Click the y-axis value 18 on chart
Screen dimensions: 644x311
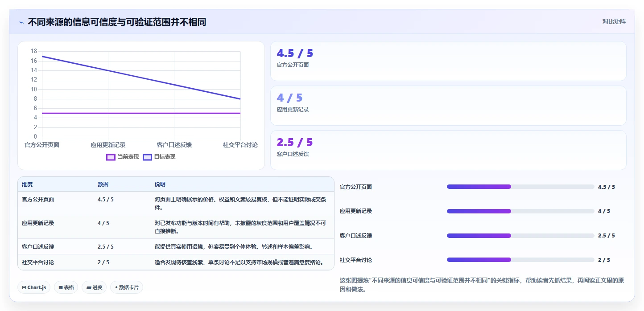pos(34,51)
